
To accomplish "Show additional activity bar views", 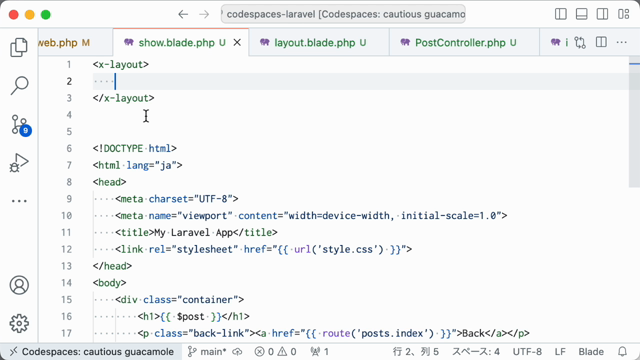I will tap(19, 201).
